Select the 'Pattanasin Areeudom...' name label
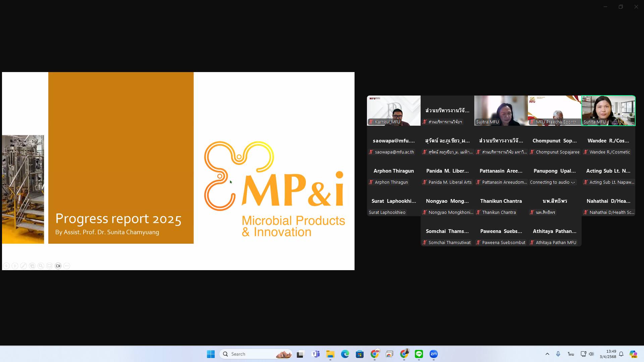This screenshot has width=644, height=362. pyautogui.click(x=504, y=182)
